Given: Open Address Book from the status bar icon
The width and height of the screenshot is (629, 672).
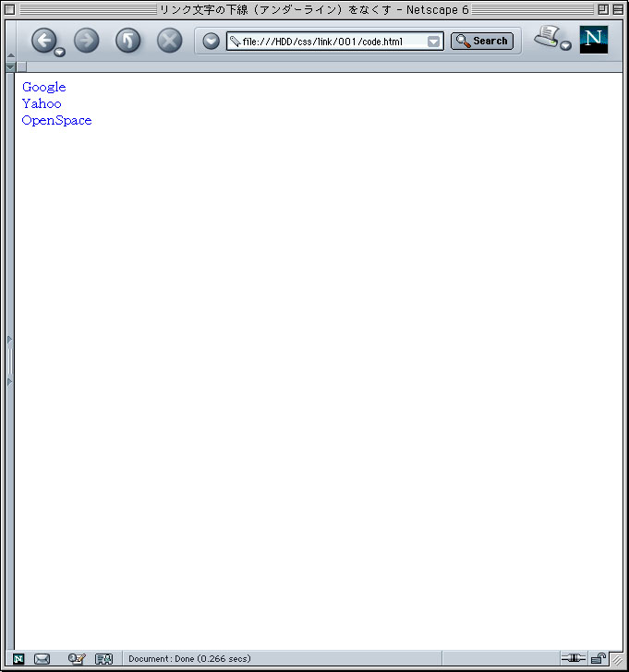Looking at the screenshot, I should [103, 659].
